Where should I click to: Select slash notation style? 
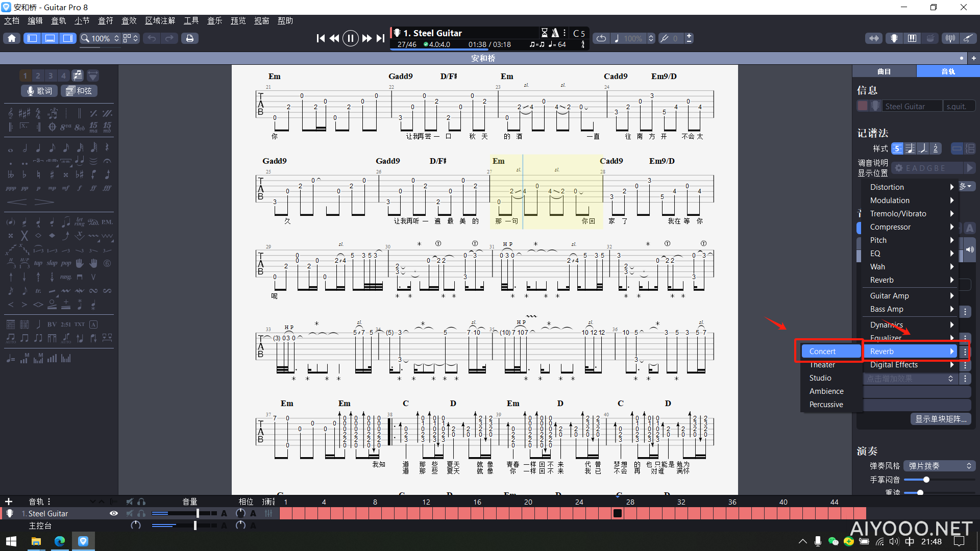922,148
